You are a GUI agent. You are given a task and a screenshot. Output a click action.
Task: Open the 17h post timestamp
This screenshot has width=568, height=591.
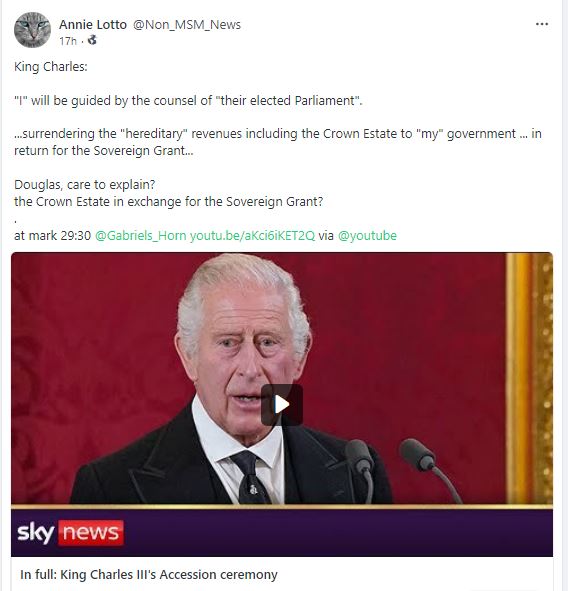point(68,41)
